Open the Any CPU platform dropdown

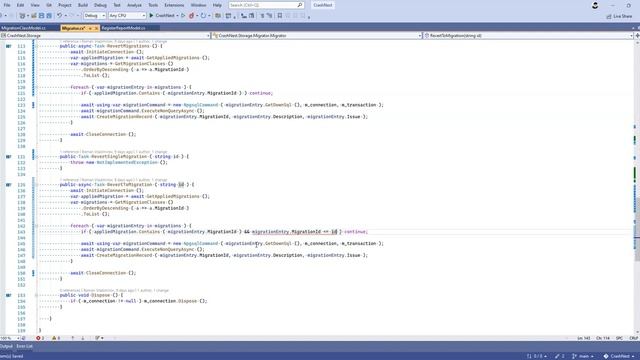point(127,16)
